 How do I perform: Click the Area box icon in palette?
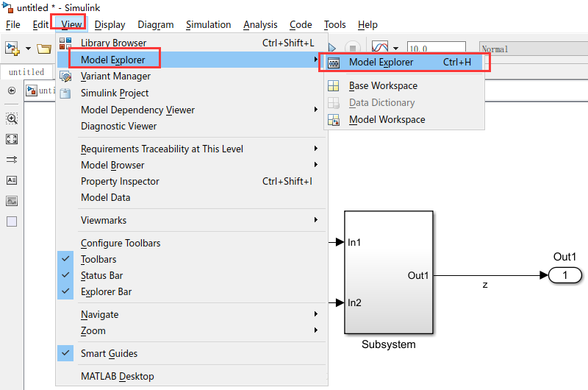pyautogui.click(x=12, y=221)
